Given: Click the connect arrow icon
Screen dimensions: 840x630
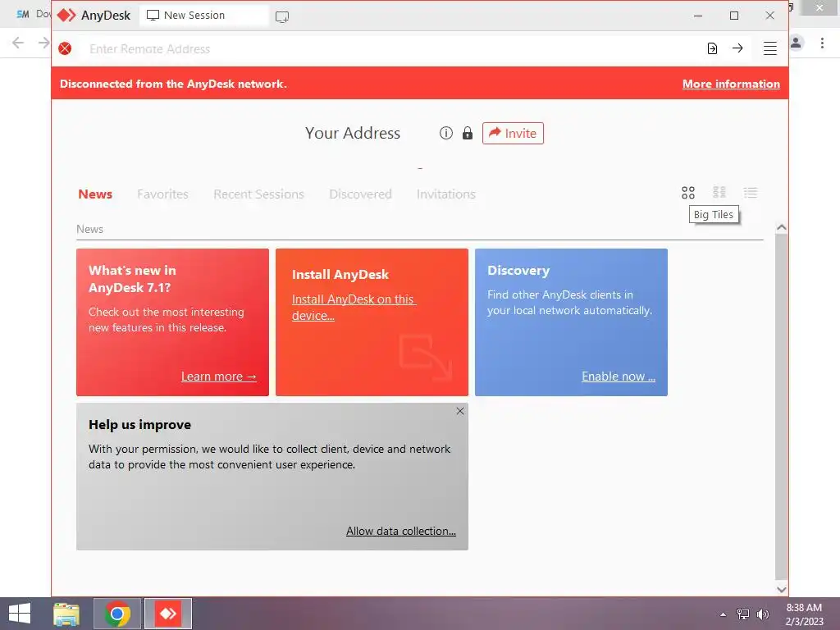Looking at the screenshot, I should click(x=737, y=48).
